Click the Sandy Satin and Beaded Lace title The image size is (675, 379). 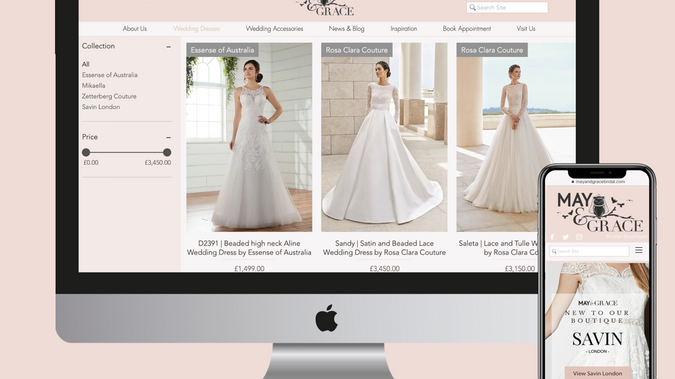384,248
